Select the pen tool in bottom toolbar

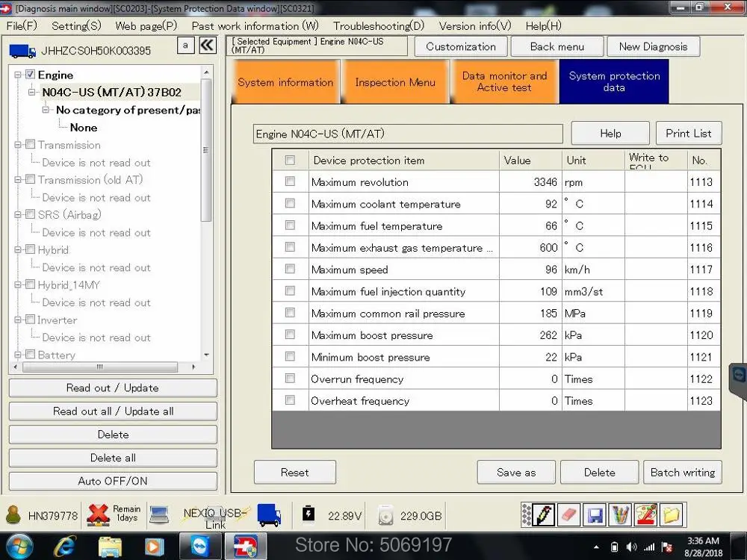coord(545,514)
